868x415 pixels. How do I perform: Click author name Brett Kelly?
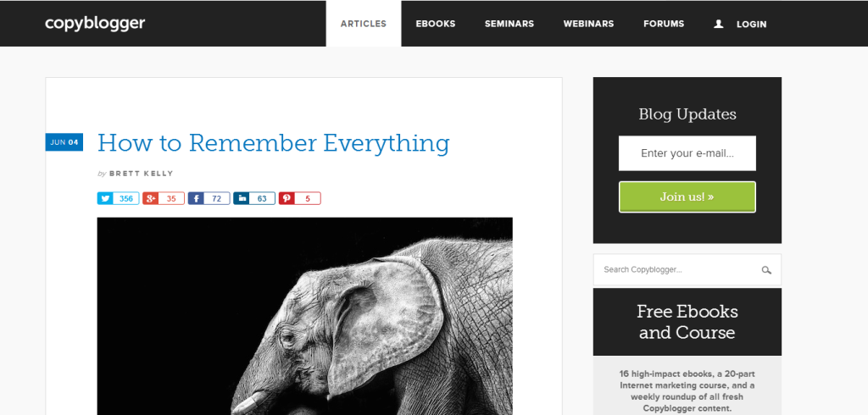[x=142, y=174]
